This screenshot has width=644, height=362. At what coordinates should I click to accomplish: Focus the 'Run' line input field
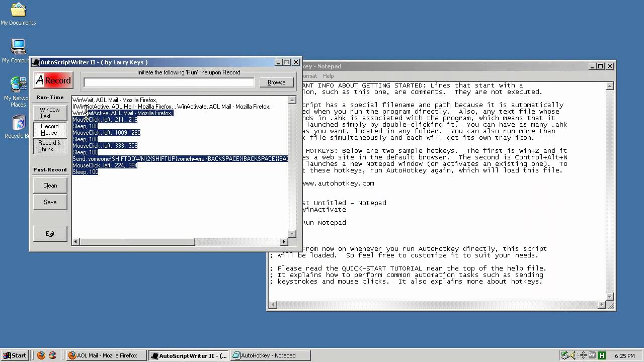169,82
